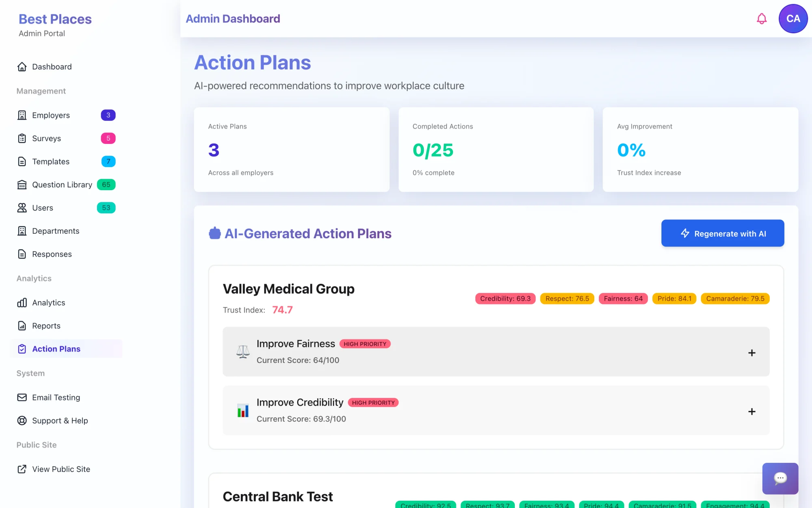
Task: Select Action Plans menu item
Action: point(66,349)
